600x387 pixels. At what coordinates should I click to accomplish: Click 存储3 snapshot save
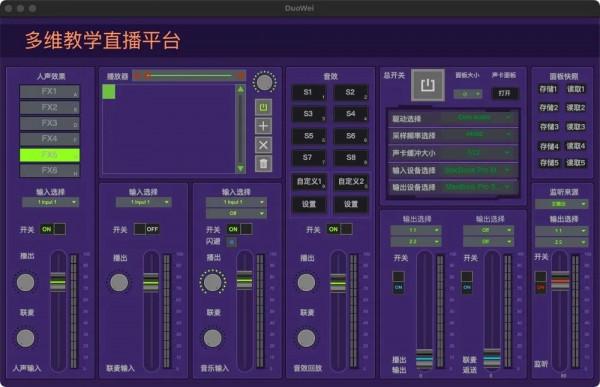[549, 127]
